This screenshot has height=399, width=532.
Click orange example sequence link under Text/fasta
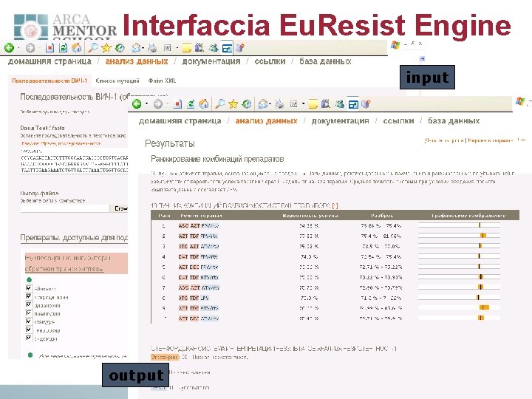(61, 143)
